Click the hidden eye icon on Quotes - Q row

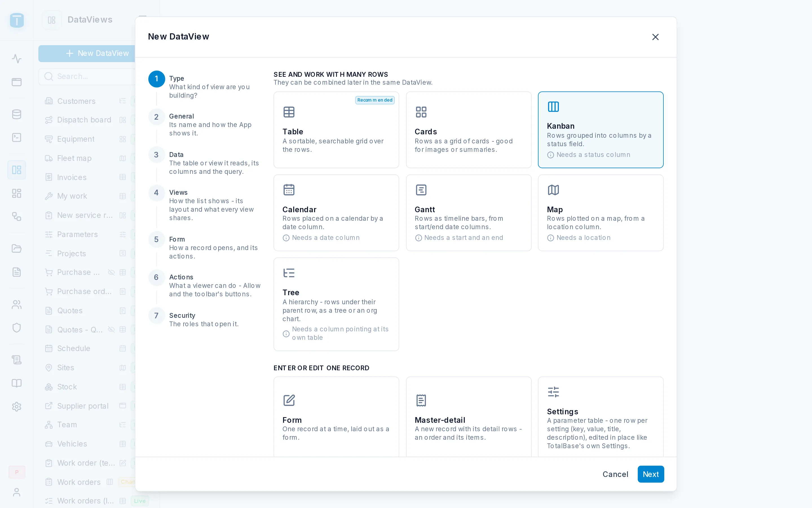coord(111,330)
